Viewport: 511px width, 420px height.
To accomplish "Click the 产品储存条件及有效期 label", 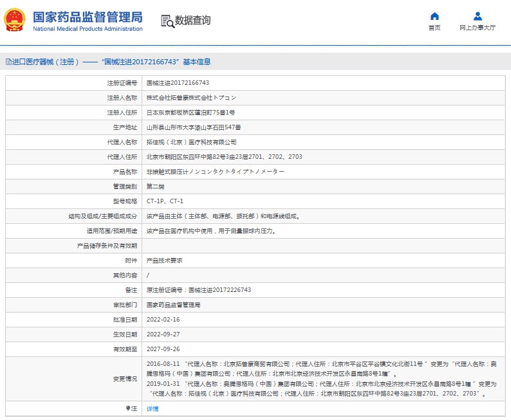I will click(107, 246).
